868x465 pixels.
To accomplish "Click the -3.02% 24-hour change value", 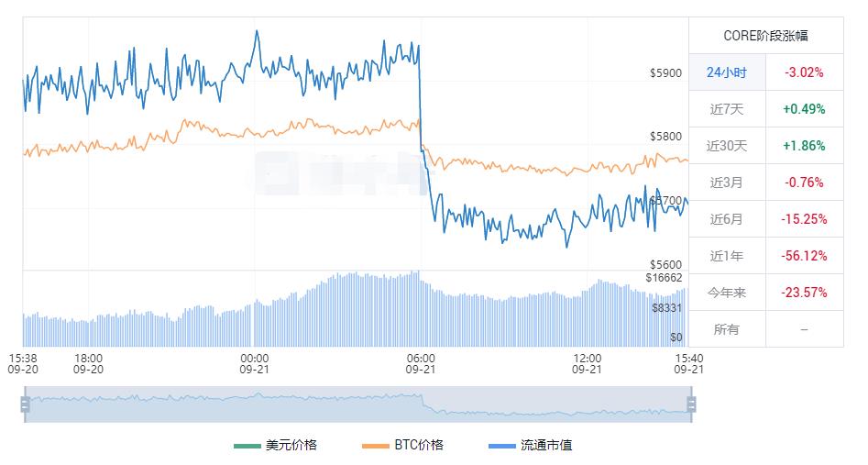I will tap(804, 72).
